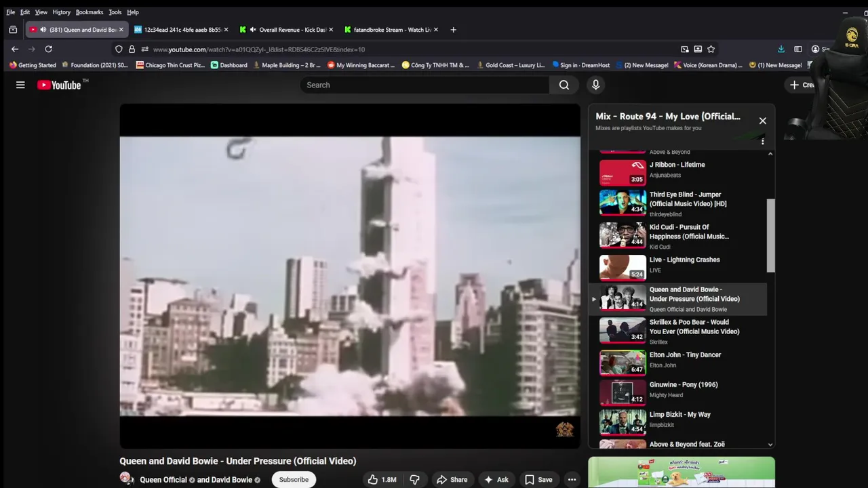Open the View menu
Screen dimensions: 868x488
click(x=41, y=12)
